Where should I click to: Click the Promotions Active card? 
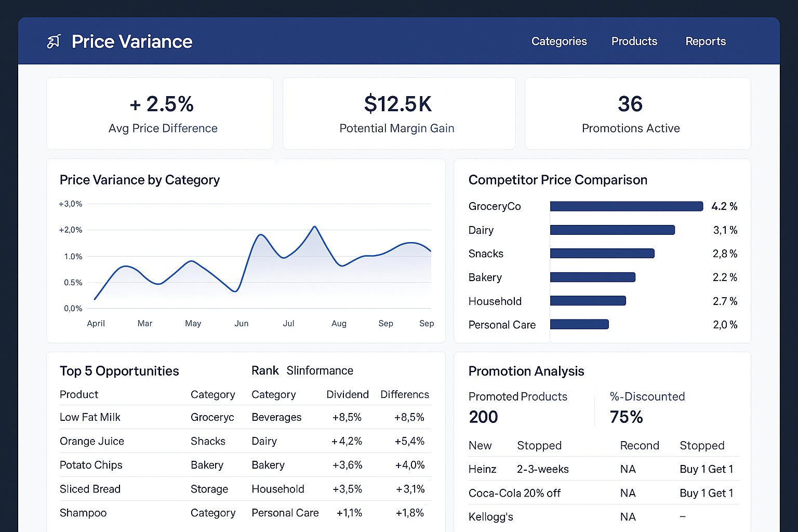(x=637, y=114)
